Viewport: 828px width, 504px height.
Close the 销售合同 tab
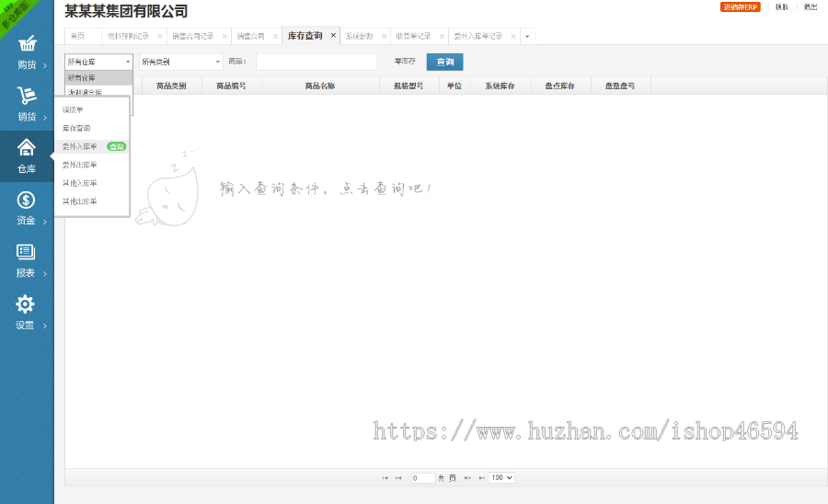pyautogui.click(x=275, y=37)
